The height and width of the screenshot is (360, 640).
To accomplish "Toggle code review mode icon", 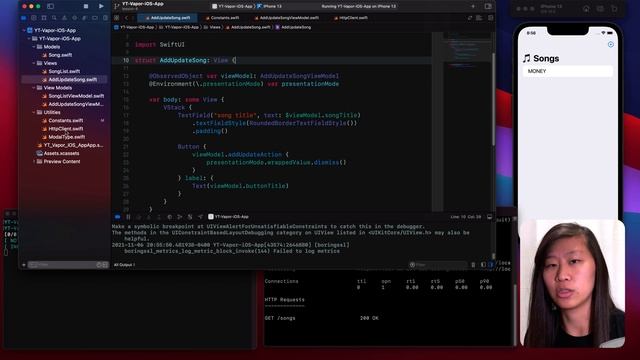I will (470, 18).
